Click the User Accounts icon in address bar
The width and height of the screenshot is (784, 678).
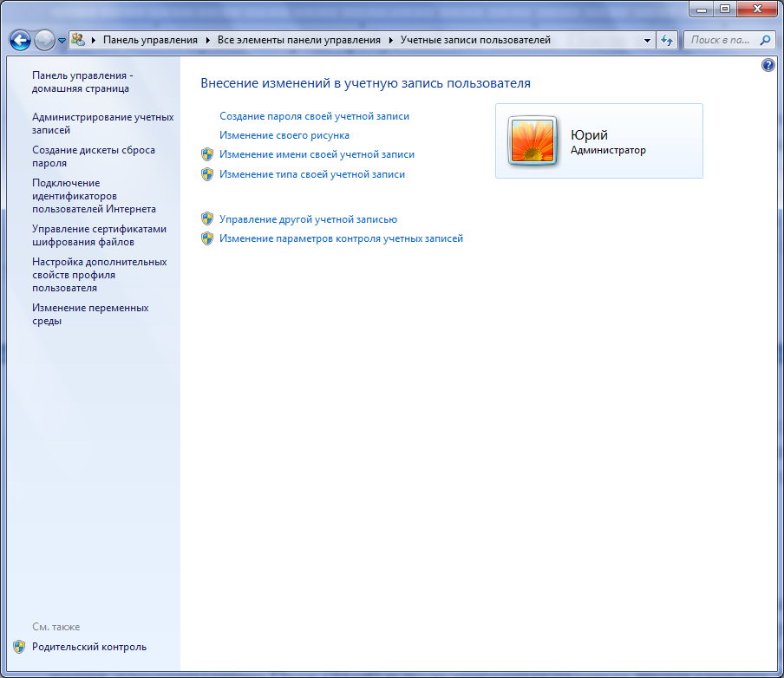(x=78, y=40)
